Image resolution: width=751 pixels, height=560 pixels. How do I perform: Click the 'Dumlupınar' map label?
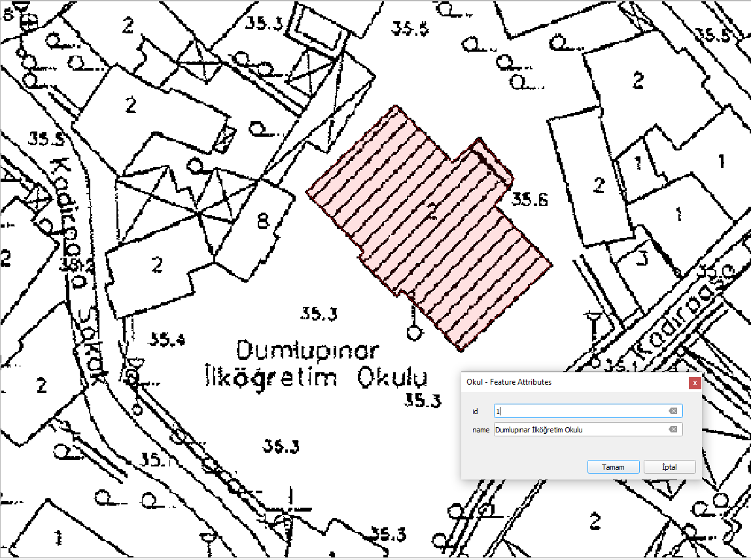coord(308,351)
